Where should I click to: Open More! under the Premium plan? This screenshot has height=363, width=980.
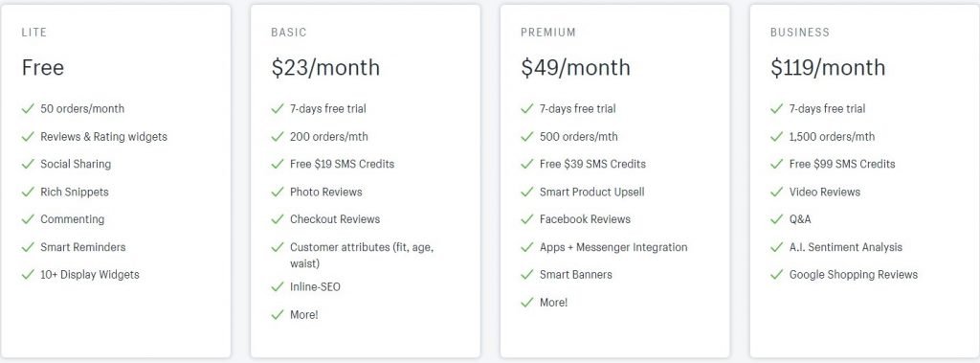(554, 302)
